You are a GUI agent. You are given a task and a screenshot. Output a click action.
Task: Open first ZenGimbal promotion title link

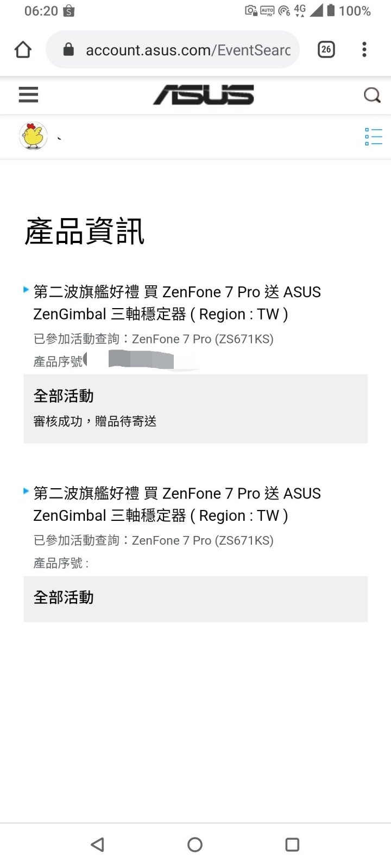point(177,303)
